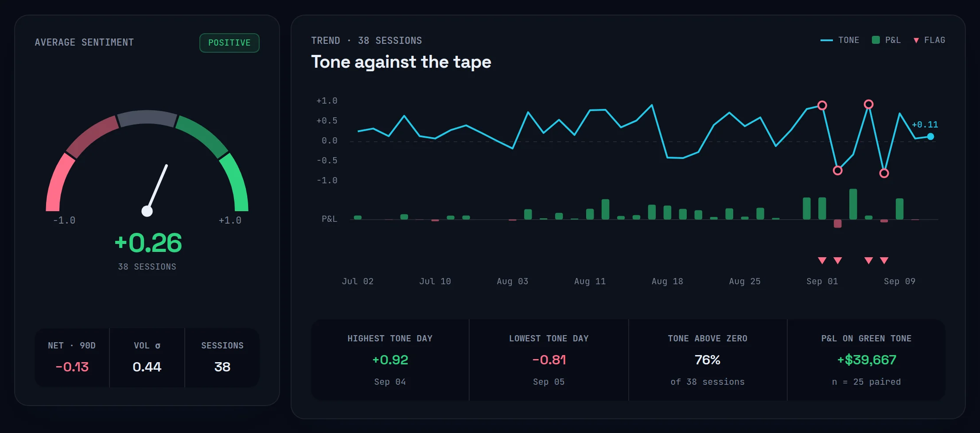
Task: Click the +0.26 average sentiment value
Action: (148, 243)
